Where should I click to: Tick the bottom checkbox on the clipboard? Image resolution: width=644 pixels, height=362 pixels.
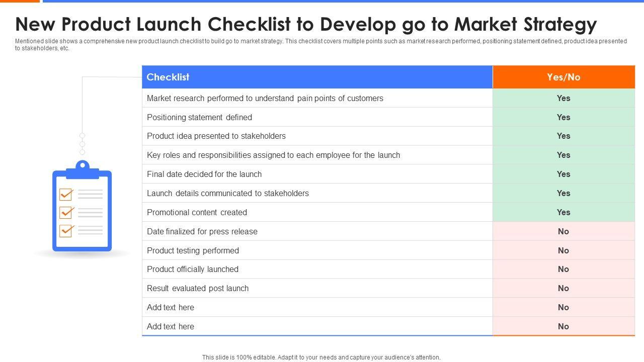tap(66, 230)
